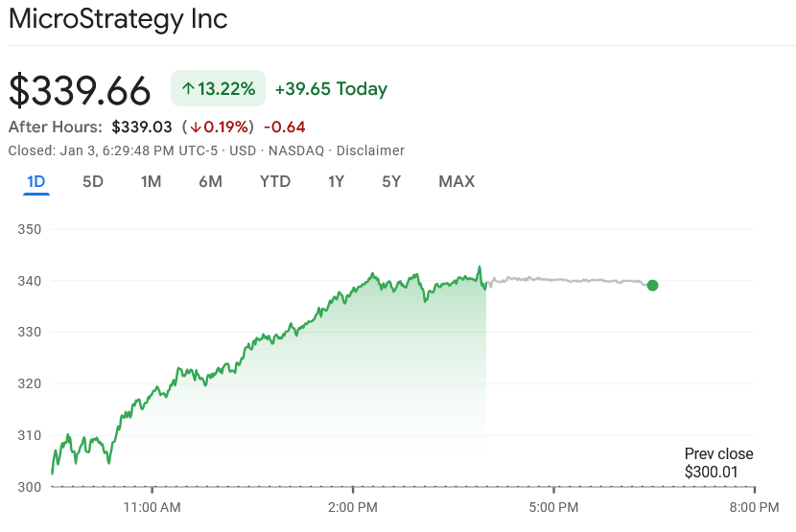Click the Prev close $300.01 label
796x532 pixels.
[718, 463]
